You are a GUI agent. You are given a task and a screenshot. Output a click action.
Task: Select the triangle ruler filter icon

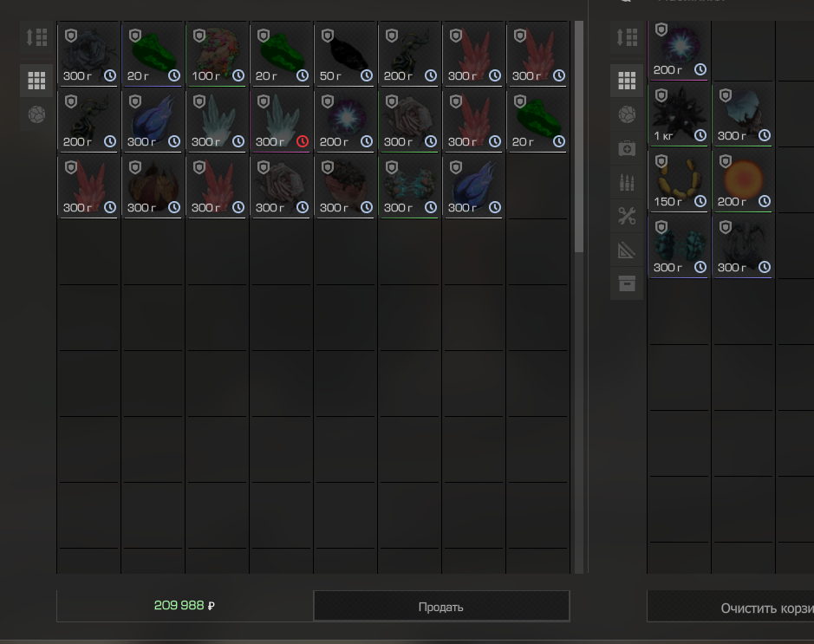[627, 250]
